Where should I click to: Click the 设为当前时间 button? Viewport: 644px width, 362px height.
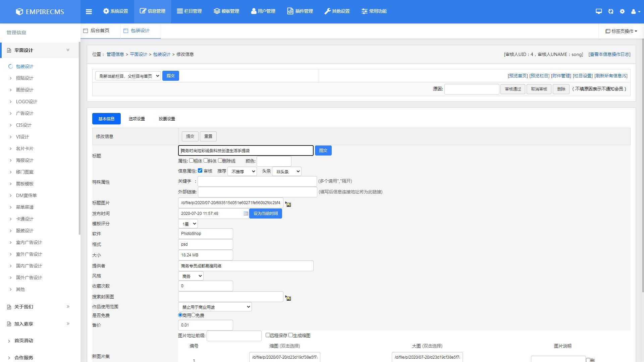[265, 214]
